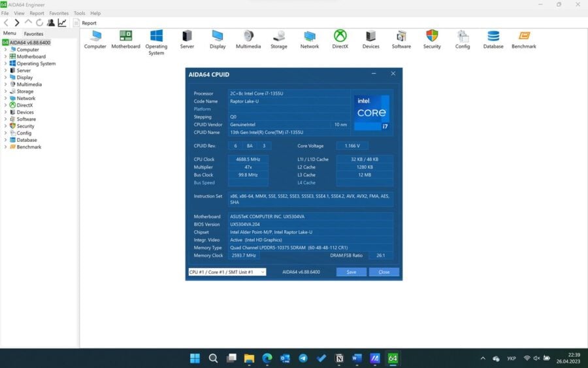The image size is (588, 368).
Task: Show hidden system tray icons
Action: [483, 358]
